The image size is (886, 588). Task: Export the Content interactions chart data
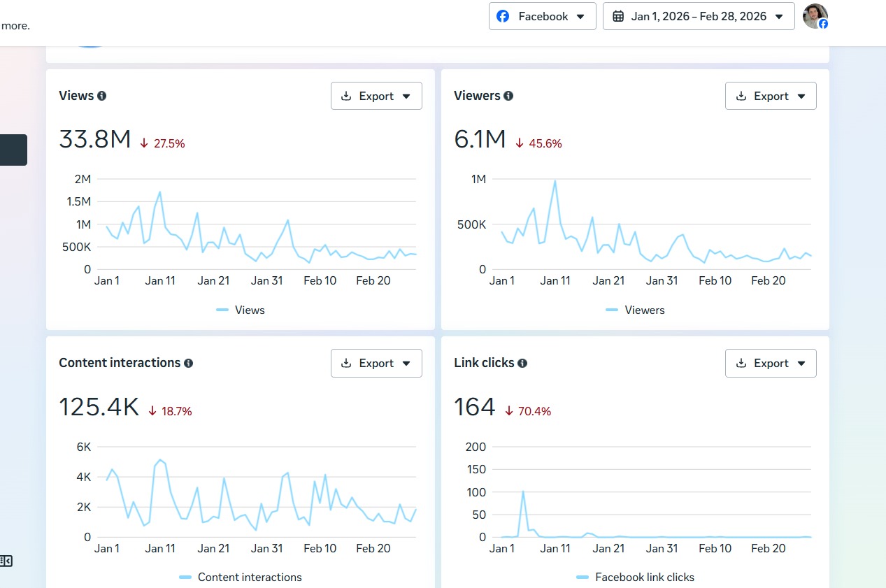click(x=376, y=363)
